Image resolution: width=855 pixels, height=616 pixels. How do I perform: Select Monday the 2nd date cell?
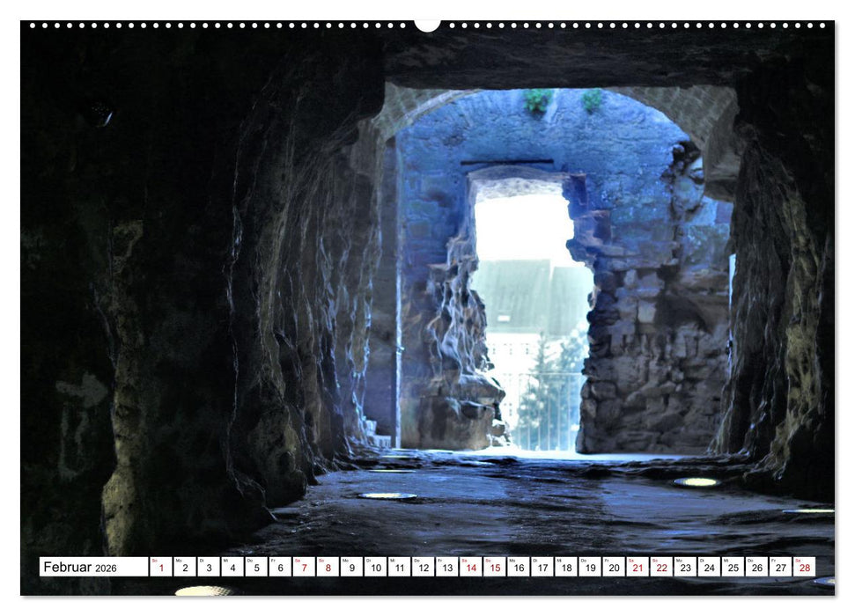[x=185, y=567]
